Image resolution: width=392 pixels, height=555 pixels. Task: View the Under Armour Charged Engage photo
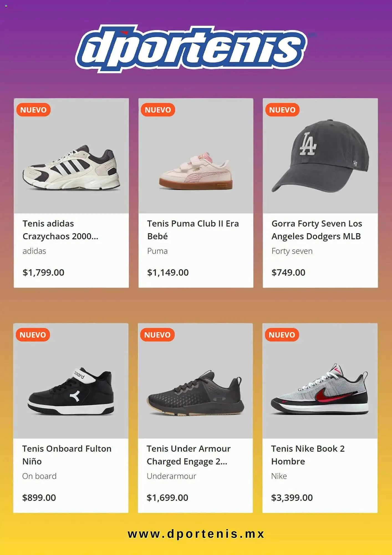[195, 394]
